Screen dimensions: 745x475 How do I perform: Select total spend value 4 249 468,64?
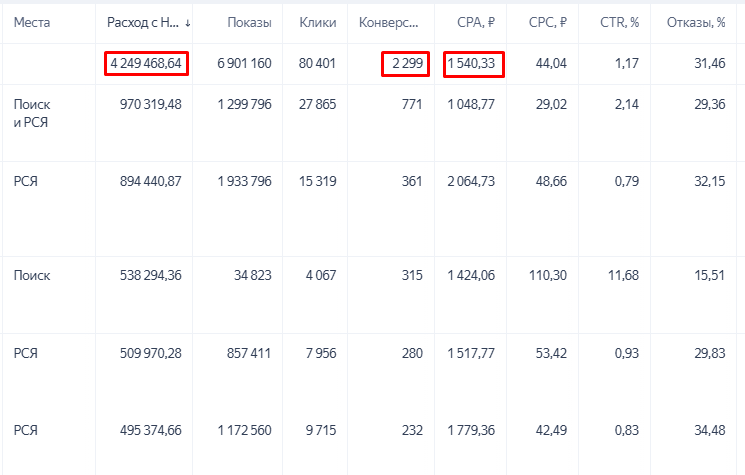[x=146, y=64]
